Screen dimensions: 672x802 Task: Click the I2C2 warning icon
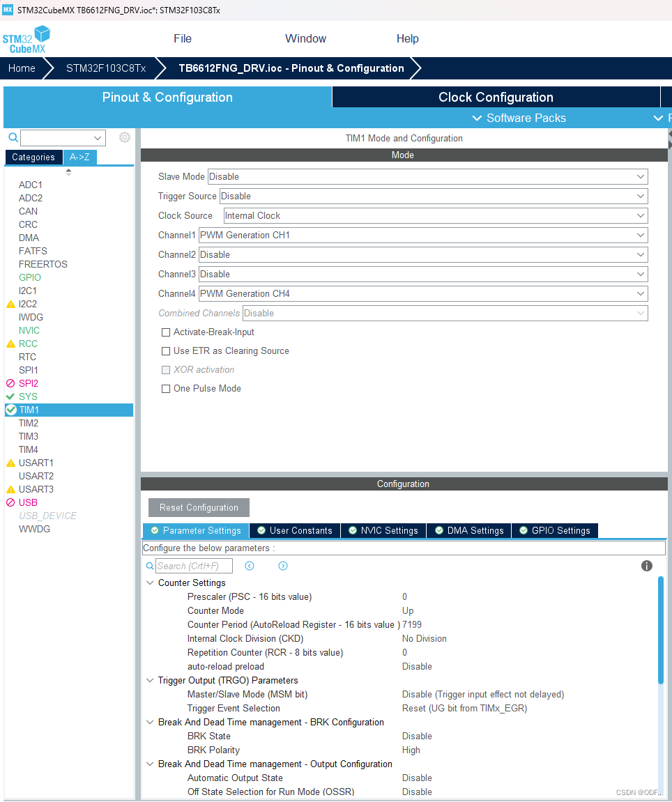pyautogui.click(x=10, y=304)
